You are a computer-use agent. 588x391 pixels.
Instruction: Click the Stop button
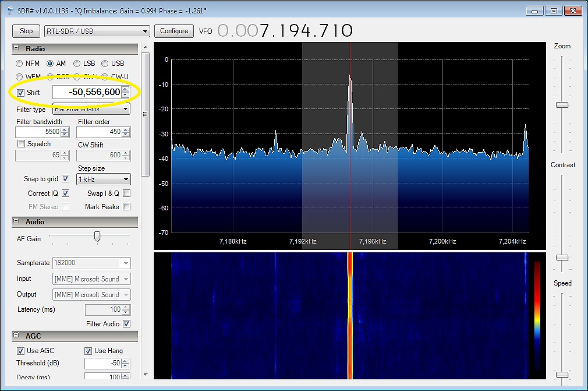coord(26,31)
